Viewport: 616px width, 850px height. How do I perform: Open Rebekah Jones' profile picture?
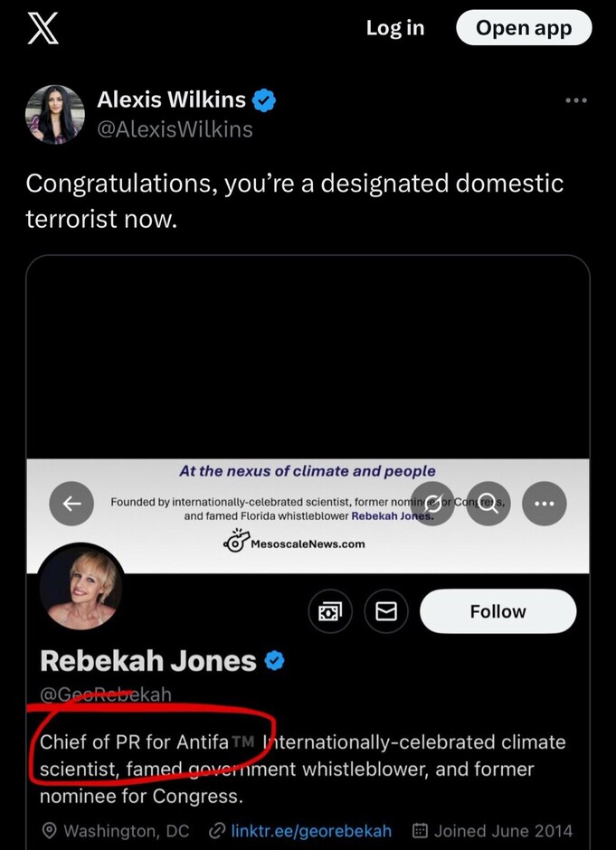(x=81, y=586)
